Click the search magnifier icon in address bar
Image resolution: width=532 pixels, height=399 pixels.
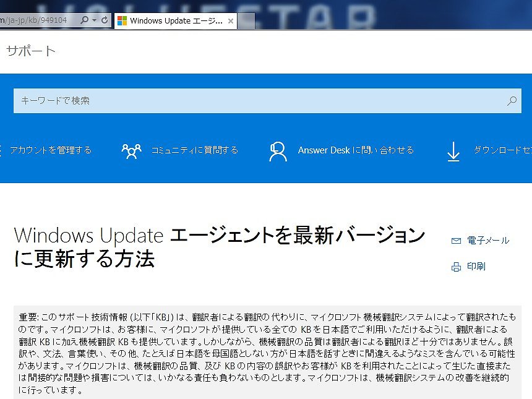click(x=84, y=20)
